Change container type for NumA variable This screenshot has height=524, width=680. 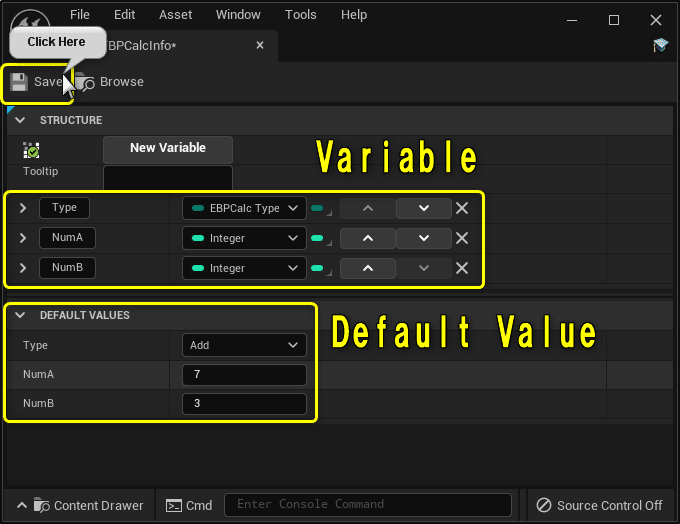point(321,239)
